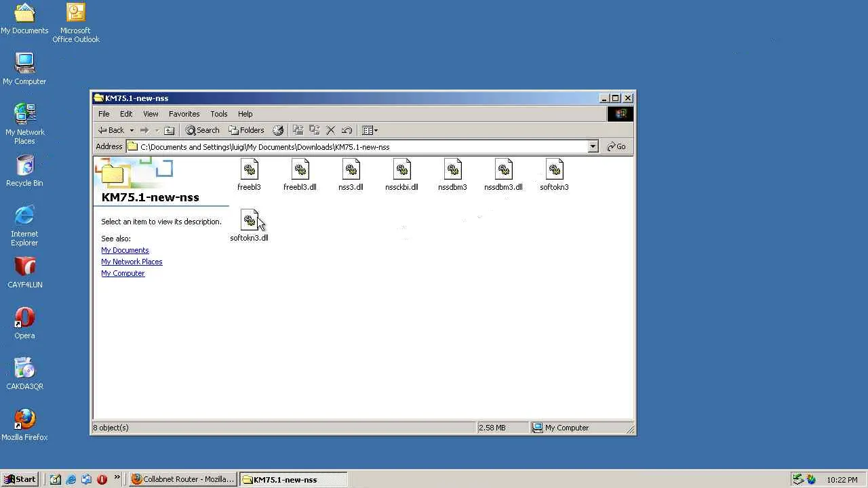Click the Copy To toolbar icon
This screenshot has height=488, width=868.
[x=314, y=130]
